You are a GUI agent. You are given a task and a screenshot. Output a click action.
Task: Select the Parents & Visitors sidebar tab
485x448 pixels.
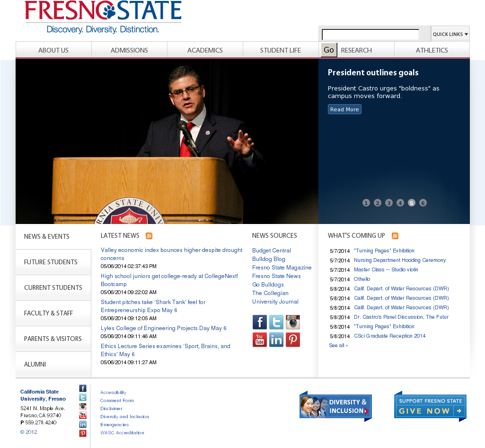point(53,339)
